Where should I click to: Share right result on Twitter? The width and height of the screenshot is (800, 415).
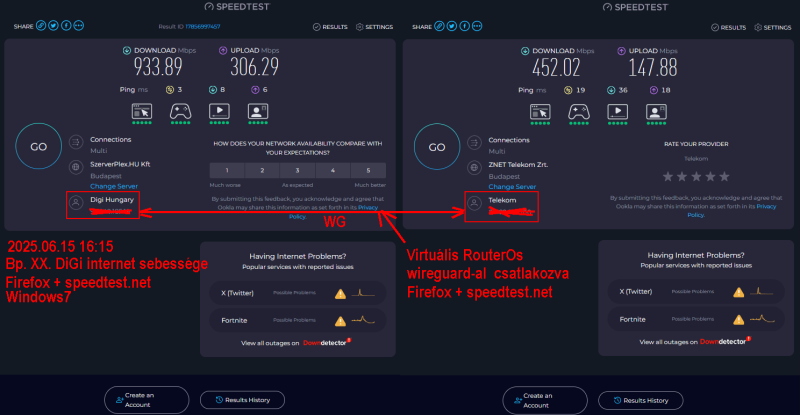[452, 26]
